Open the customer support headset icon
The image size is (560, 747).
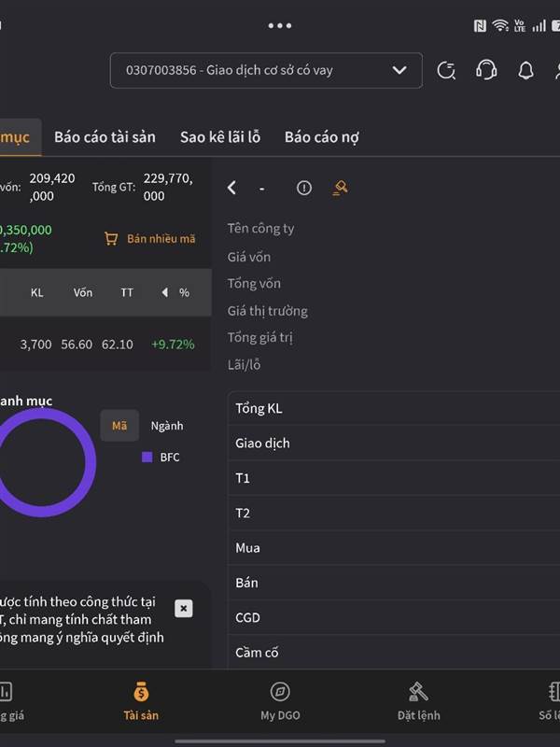click(x=486, y=70)
